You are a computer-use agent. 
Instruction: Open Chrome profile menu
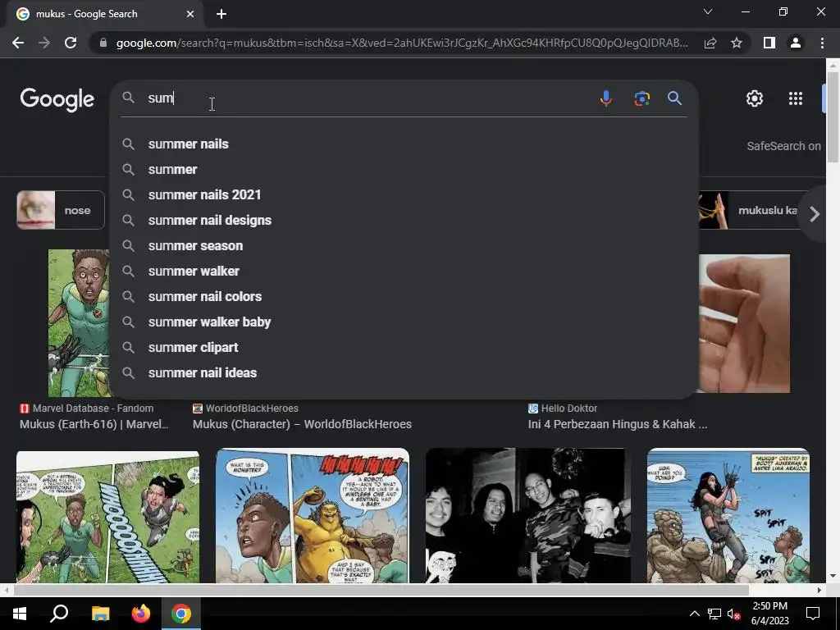(796, 43)
